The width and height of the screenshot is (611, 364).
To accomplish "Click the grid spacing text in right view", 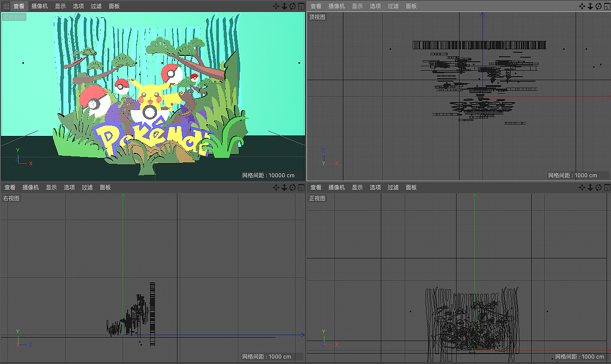I will click(267, 357).
